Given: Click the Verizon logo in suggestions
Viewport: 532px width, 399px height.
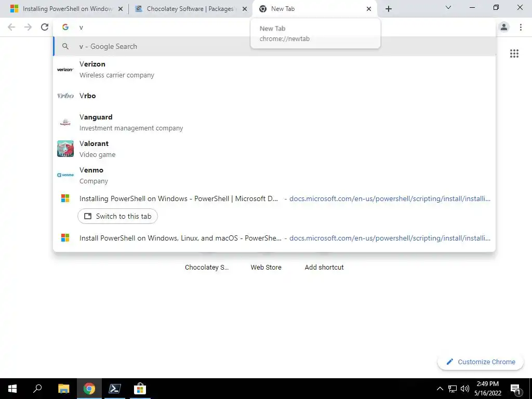Looking at the screenshot, I should pos(65,70).
